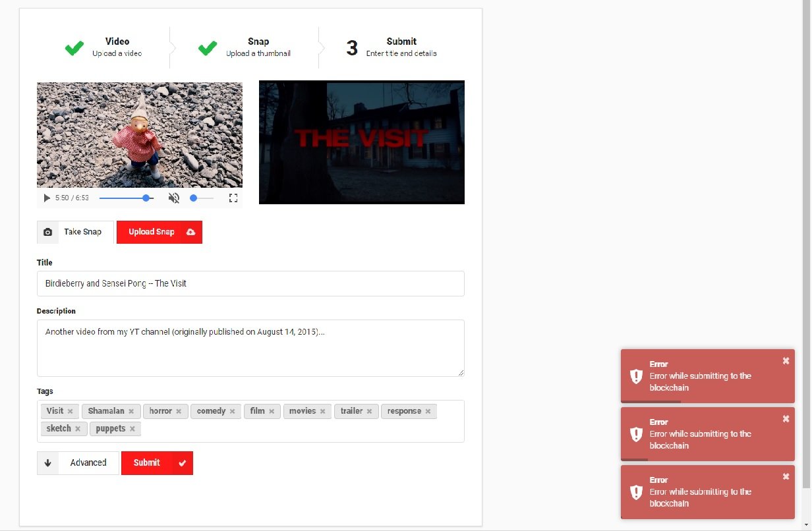
Task: Click the shield warning icon in middle error
Action: [636, 434]
